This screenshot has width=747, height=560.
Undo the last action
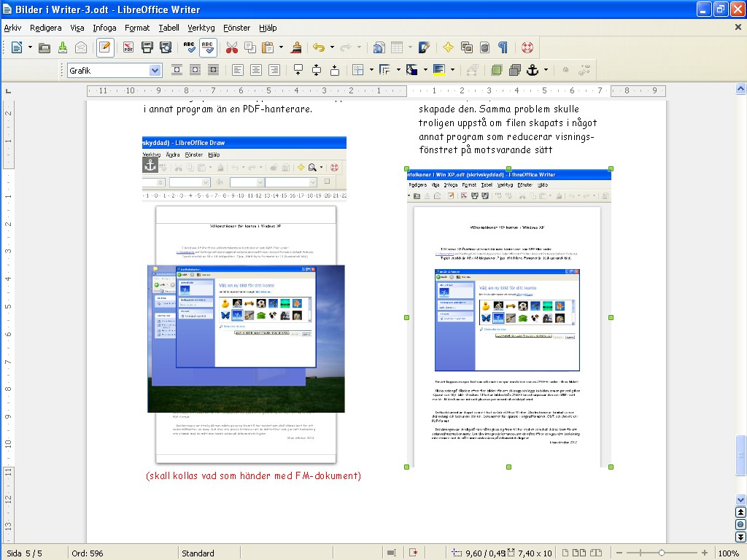319,47
